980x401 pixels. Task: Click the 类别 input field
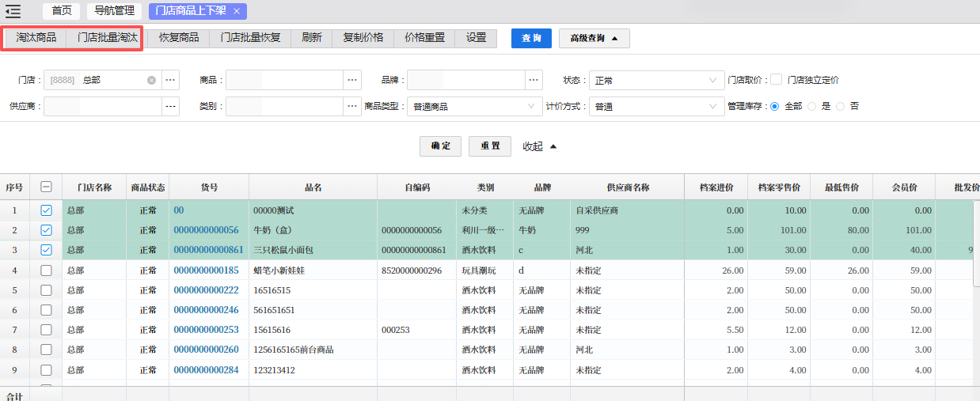click(x=284, y=106)
